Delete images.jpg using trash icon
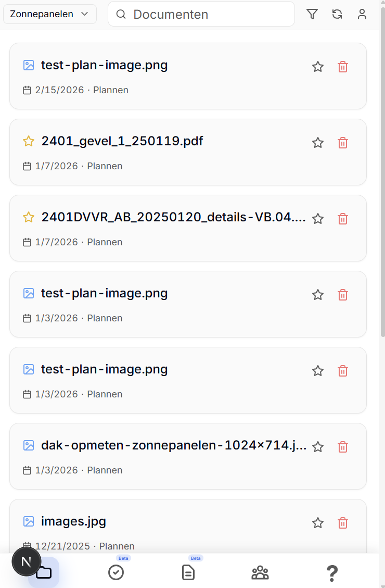 pyautogui.click(x=342, y=522)
